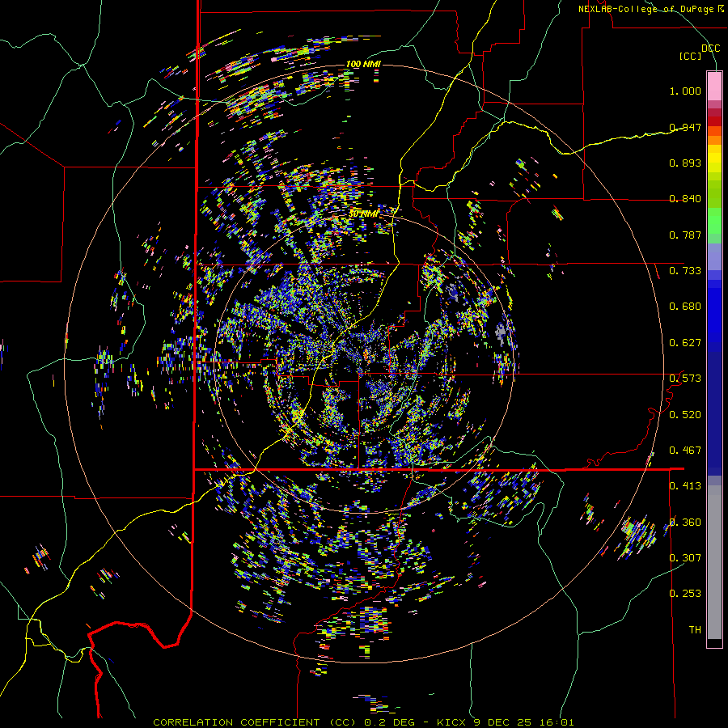
Task: Pick the lavender color bar segment near 0.733
Action: click(714, 256)
